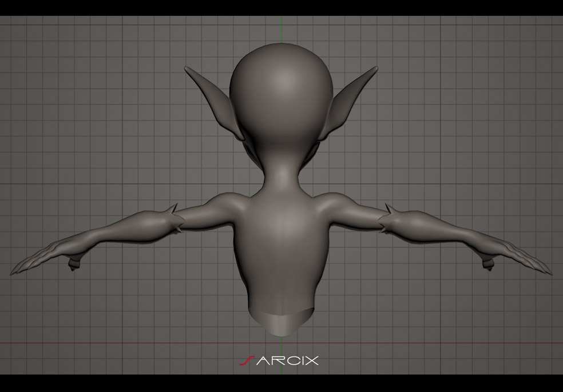Click the center of the model's back

pos(282,244)
